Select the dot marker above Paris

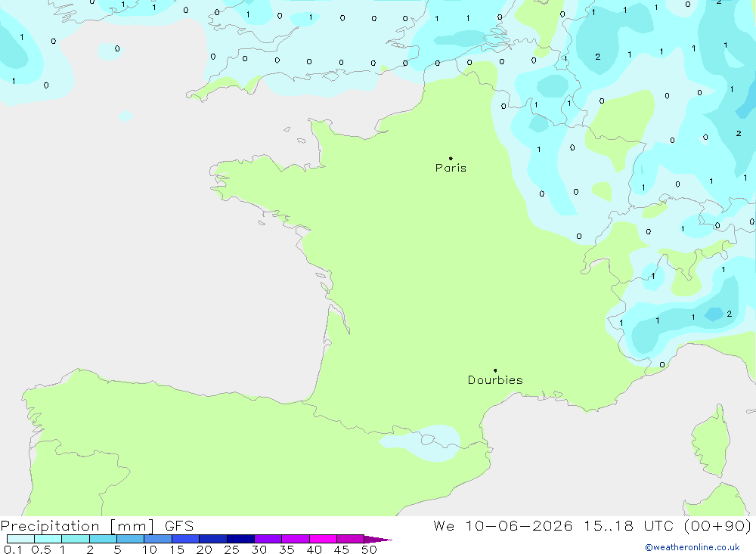click(x=451, y=158)
